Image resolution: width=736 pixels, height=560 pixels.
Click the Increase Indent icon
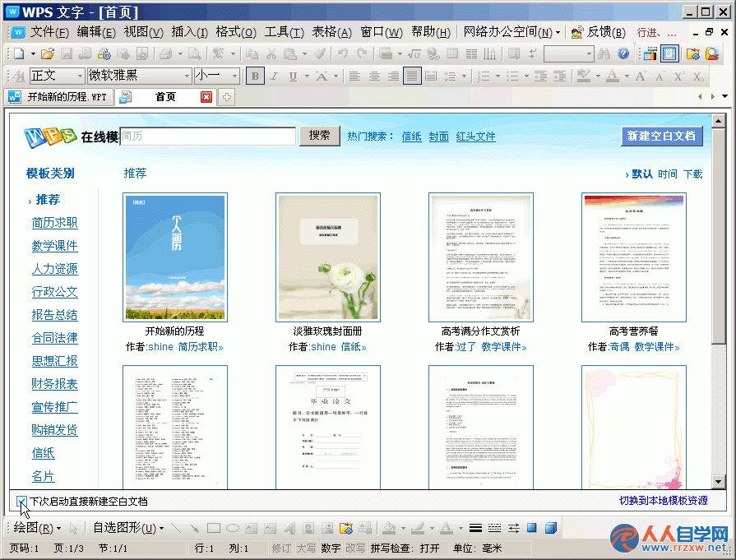[x=559, y=76]
